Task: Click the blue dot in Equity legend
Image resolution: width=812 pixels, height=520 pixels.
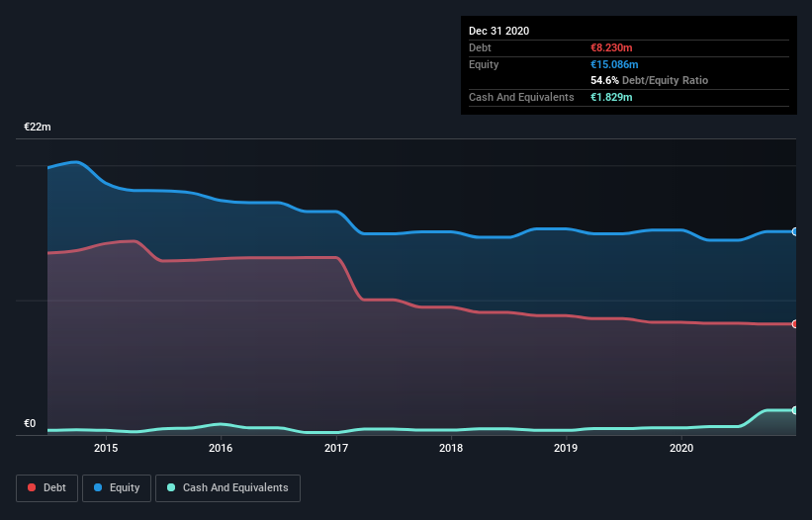Action: coord(98,487)
